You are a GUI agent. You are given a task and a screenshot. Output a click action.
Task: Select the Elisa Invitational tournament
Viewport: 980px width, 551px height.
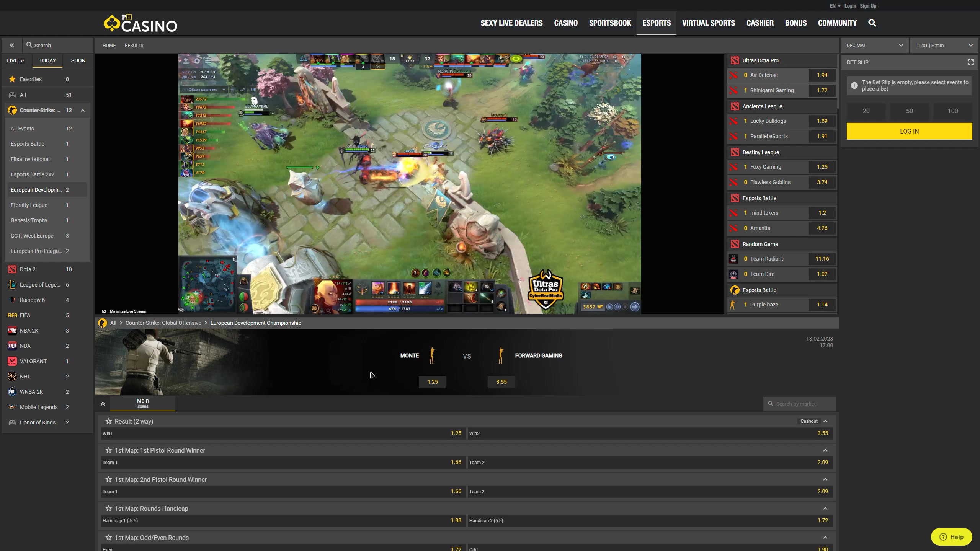point(47,159)
